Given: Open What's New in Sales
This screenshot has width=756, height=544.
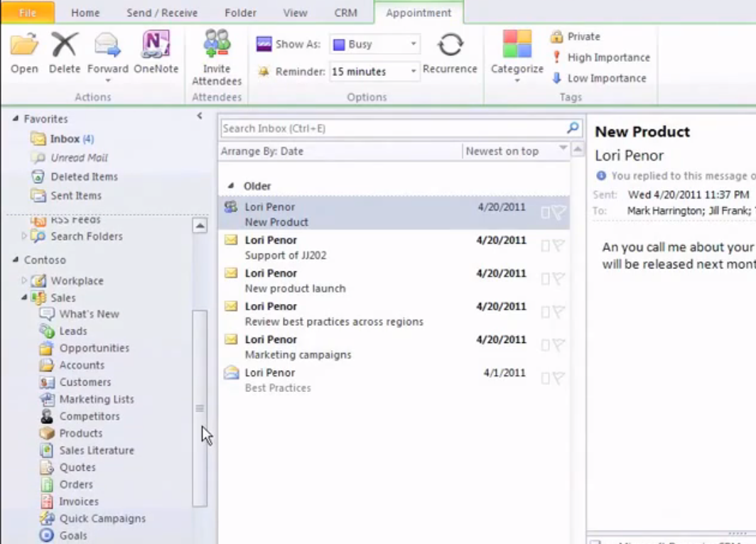Looking at the screenshot, I should tap(80, 314).
